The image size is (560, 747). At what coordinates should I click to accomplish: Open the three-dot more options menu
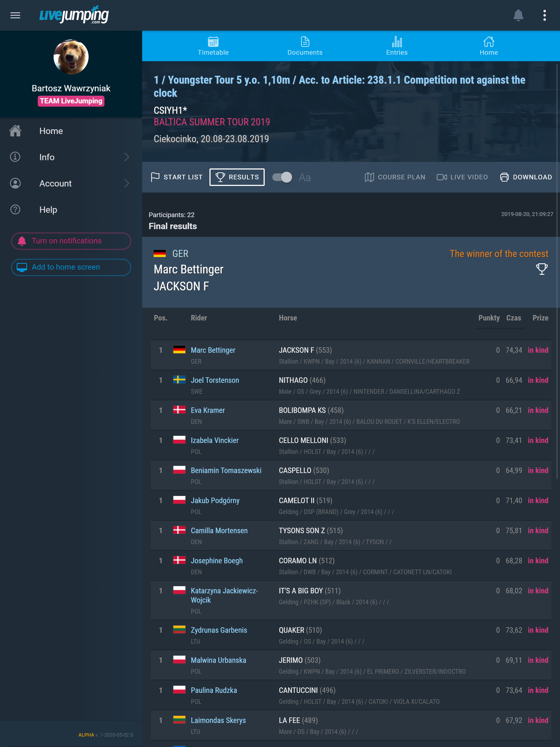point(544,15)
